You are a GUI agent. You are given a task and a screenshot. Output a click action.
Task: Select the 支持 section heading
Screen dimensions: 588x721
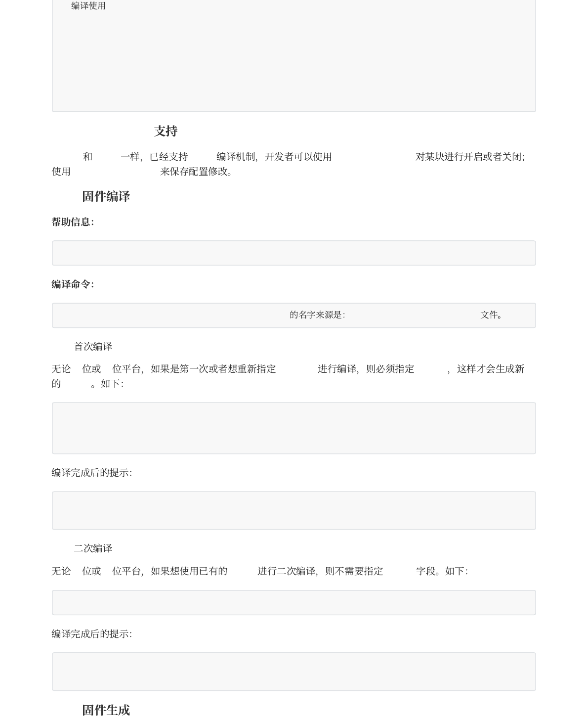166,131
